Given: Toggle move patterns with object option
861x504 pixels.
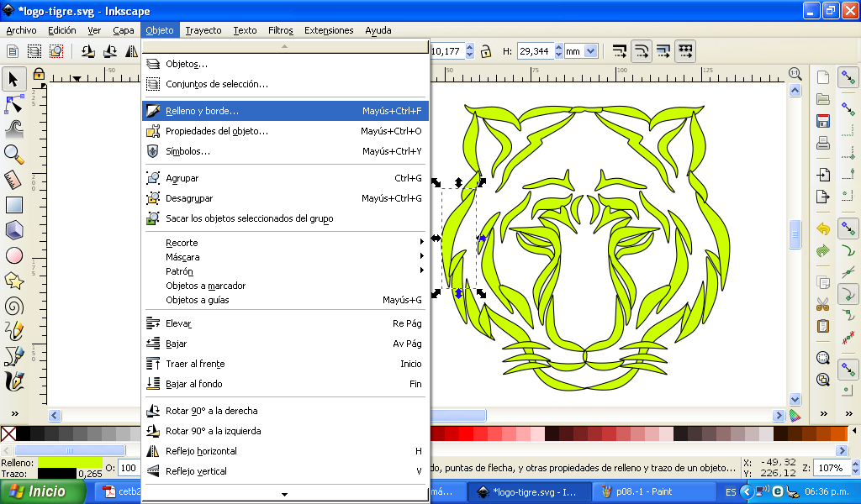Looking at the screenshot, I should [685, 51].
